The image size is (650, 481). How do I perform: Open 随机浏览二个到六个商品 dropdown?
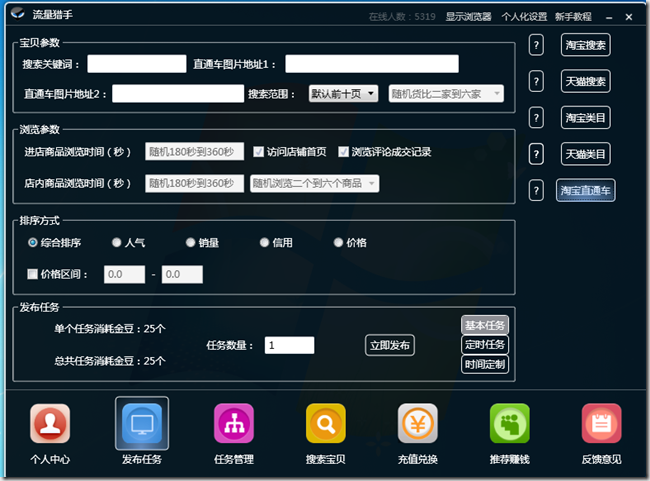point(315,183)
